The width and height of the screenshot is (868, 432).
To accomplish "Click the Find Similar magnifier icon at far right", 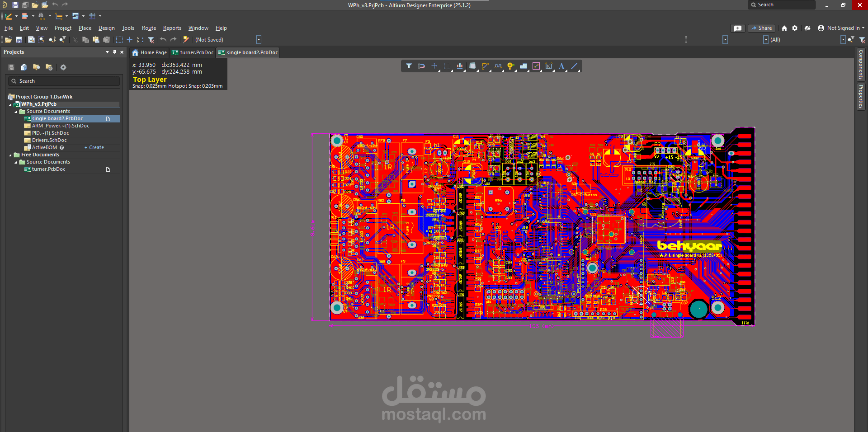I will (851, 40).
